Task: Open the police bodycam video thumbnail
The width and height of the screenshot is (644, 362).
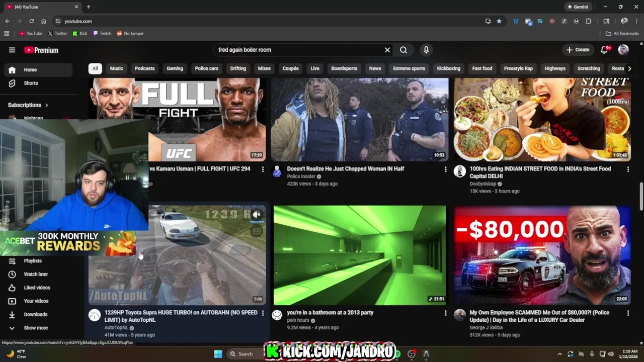Action: tap(360, 119)
